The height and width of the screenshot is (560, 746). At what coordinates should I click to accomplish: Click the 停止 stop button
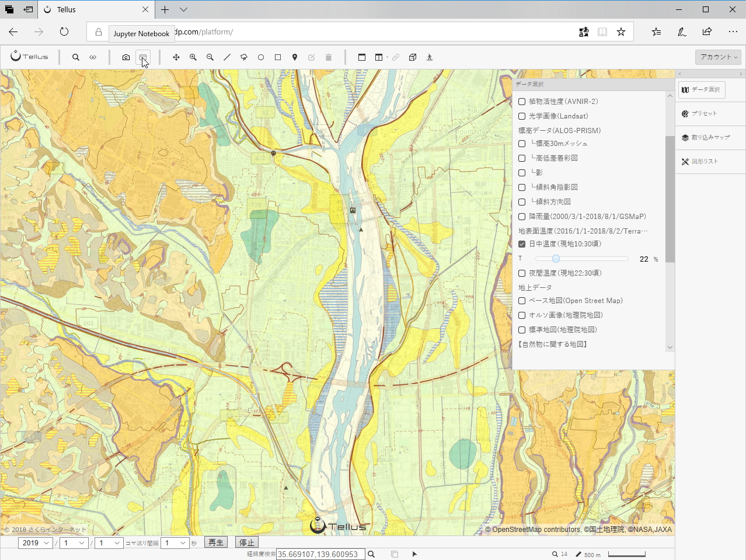pos(247,542)
